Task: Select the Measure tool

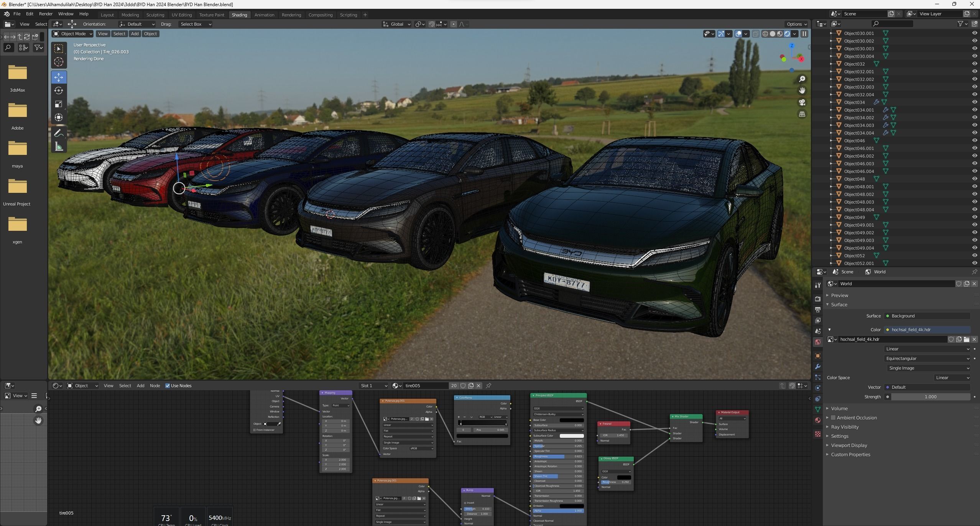Action: coord(59,146)
